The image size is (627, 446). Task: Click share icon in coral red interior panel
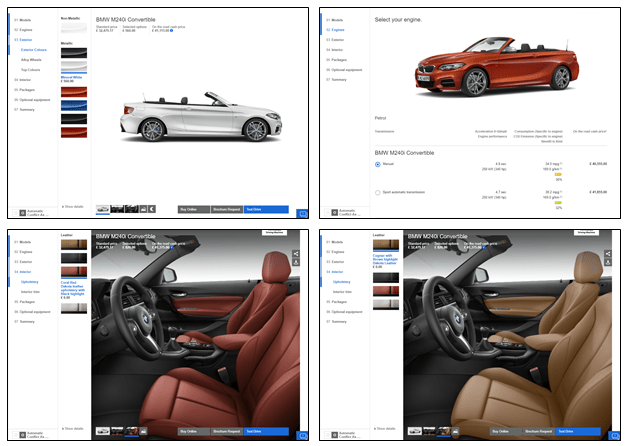[296, 253]
